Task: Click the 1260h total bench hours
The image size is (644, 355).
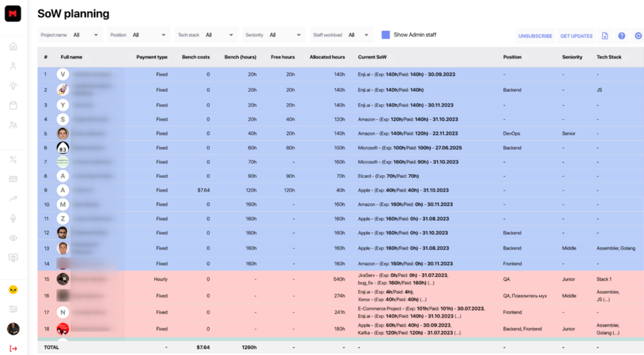Action: click(249, 347)
